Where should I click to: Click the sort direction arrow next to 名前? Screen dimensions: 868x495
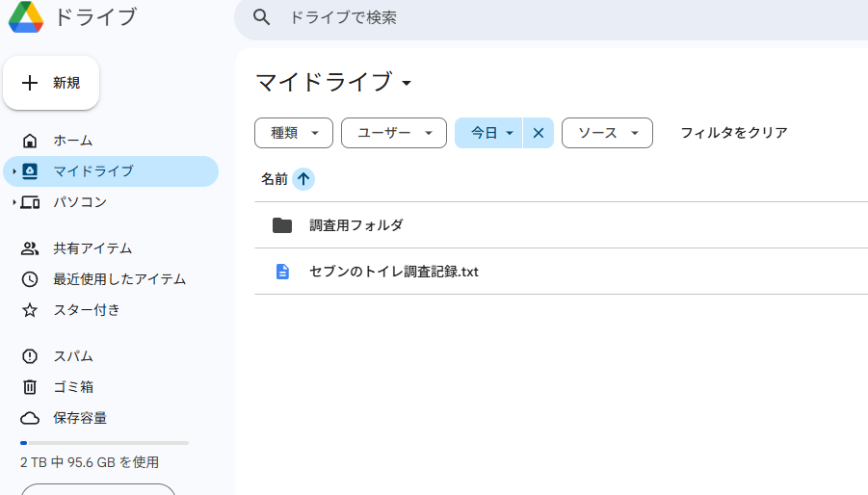point(303,179)
